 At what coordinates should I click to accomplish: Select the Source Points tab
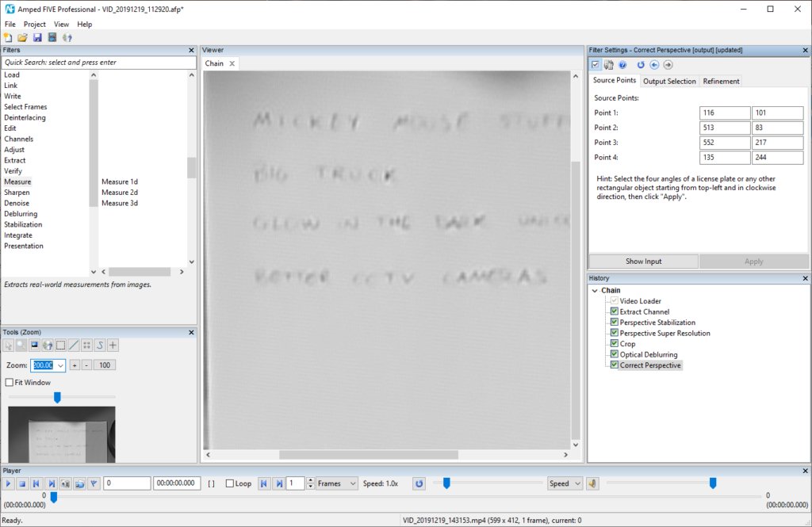615,80
